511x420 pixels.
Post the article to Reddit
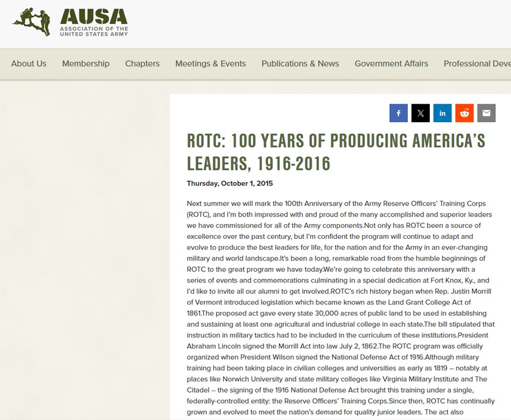(x=465, y=113)
